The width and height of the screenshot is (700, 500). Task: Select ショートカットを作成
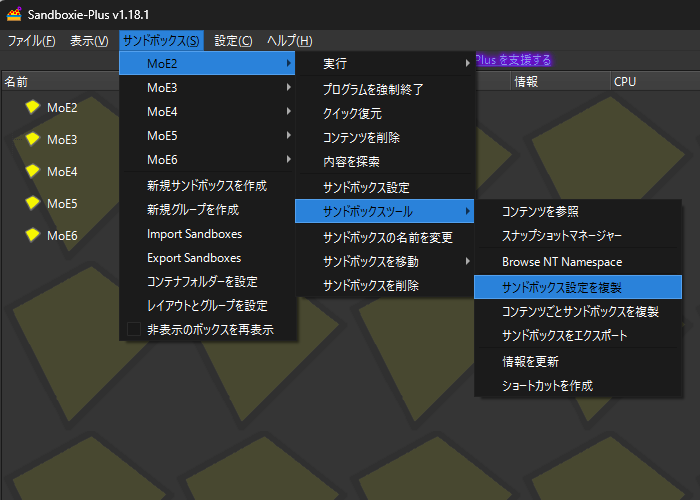coord(578,385)
